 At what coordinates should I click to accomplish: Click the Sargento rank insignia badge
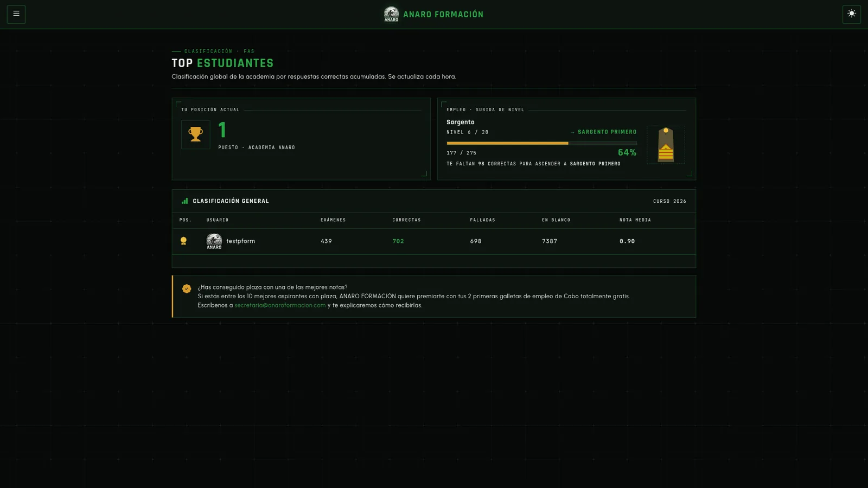point(666,145)
